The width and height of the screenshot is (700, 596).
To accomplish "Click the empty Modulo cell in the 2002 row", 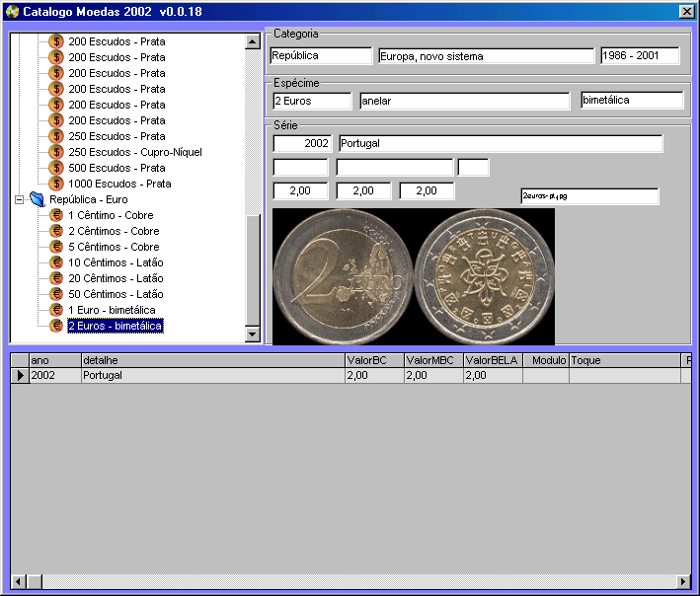I will (546, 376).
